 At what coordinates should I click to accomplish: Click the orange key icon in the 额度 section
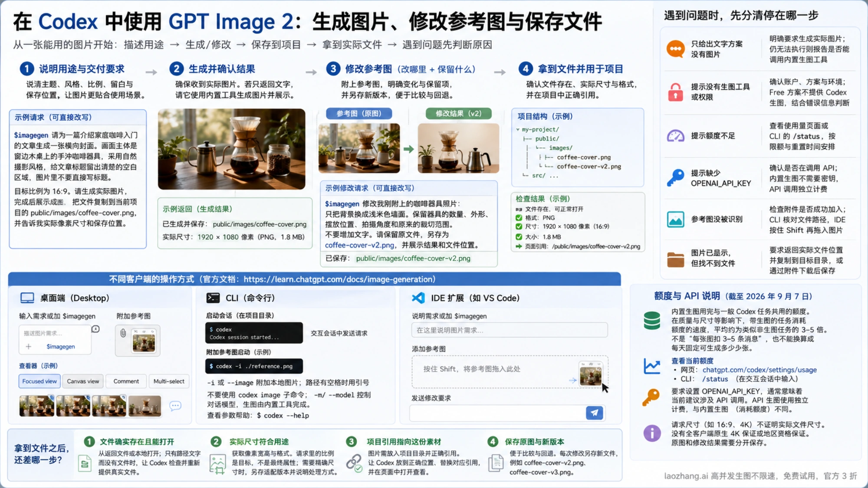651,397
